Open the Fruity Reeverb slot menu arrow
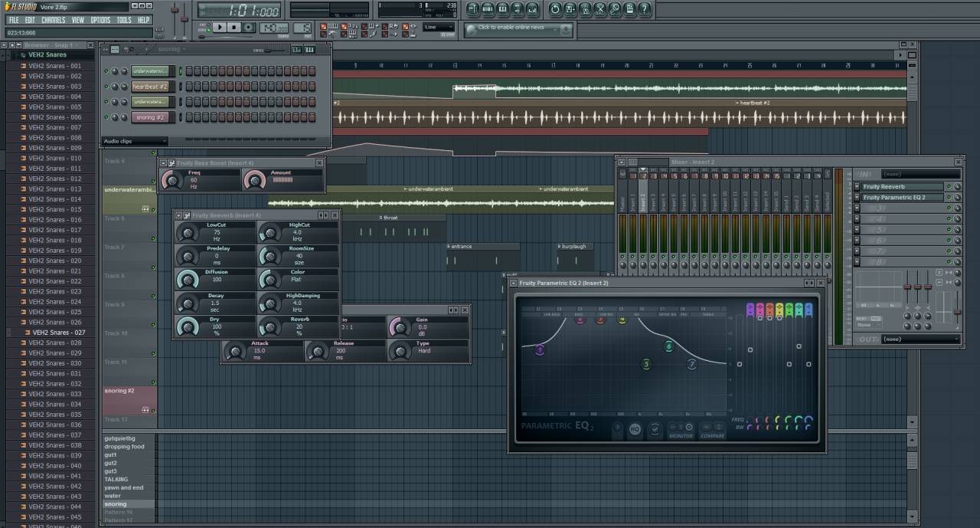 pos(857,186)
